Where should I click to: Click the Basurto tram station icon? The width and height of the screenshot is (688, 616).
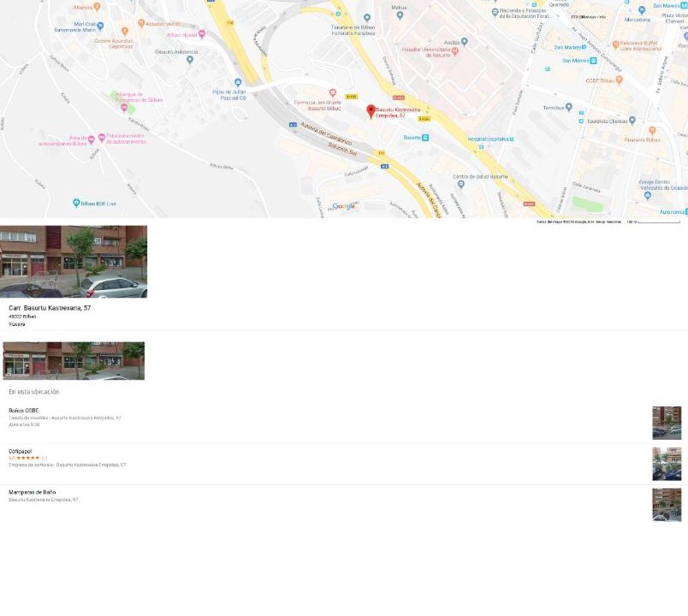425,138
